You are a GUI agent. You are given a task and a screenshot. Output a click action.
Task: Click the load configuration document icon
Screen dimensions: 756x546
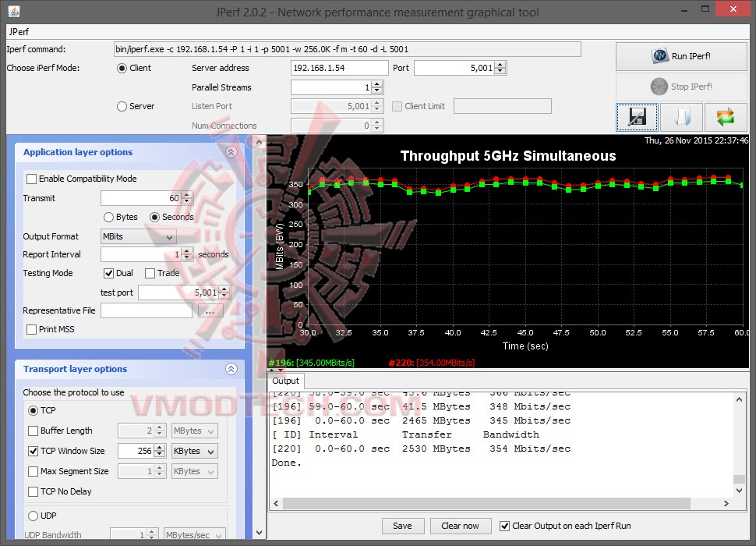click(x=681, y=117)
